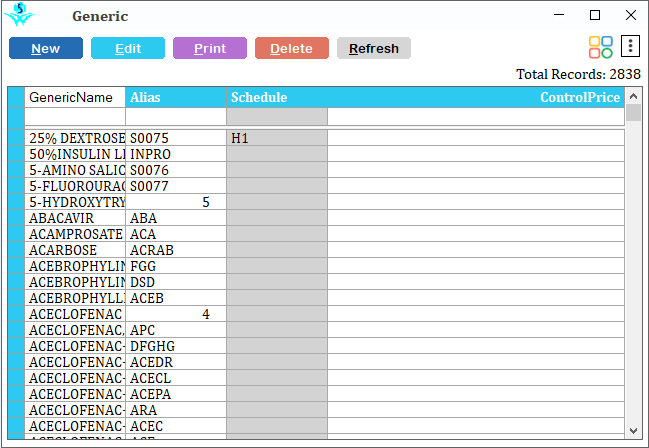Click the ABA alias cell
Image resolution: width=649 pixels, height=448 pixels.
point(176,218)
